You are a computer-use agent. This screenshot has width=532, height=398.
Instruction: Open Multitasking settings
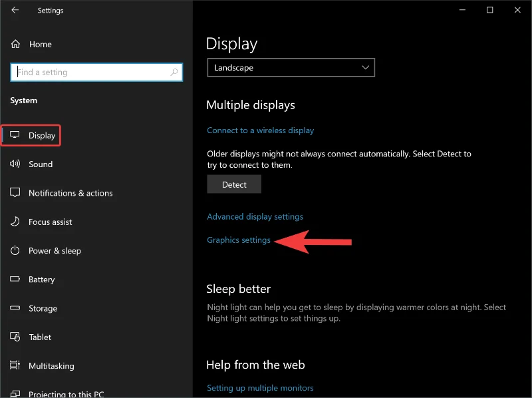(51, 366)
